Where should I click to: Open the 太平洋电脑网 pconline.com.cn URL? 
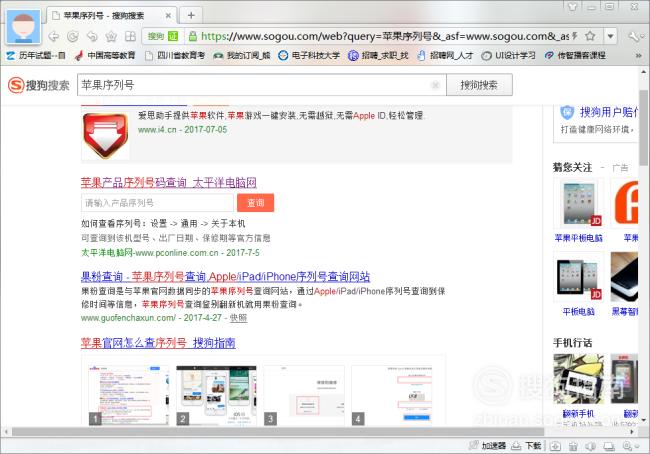pyautogui.click(x=170, y=252)
